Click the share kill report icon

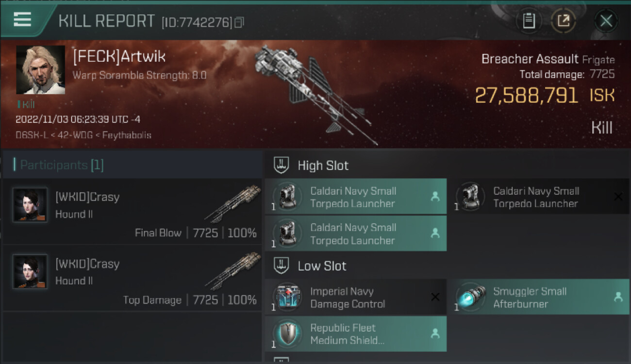[x=564, y=21]
